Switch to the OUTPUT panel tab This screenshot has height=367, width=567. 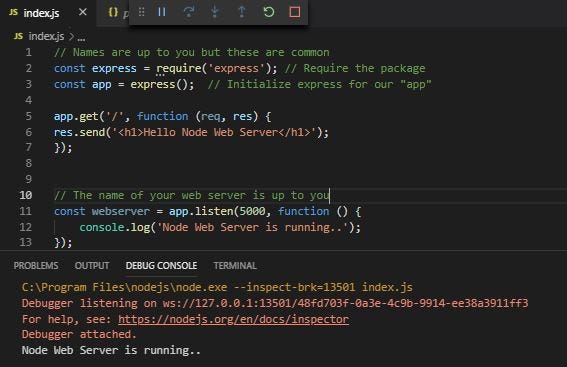click(92, 266)
